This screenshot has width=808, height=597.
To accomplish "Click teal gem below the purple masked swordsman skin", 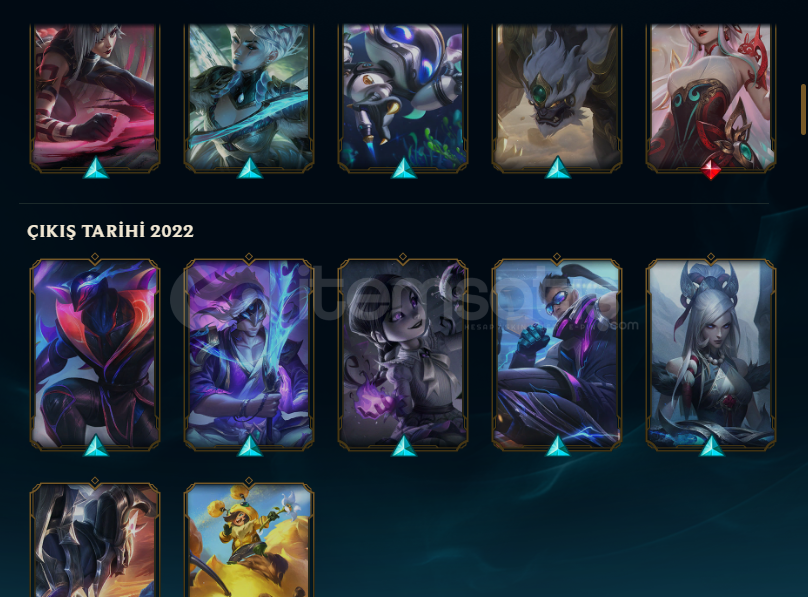I will pos(249,446).
